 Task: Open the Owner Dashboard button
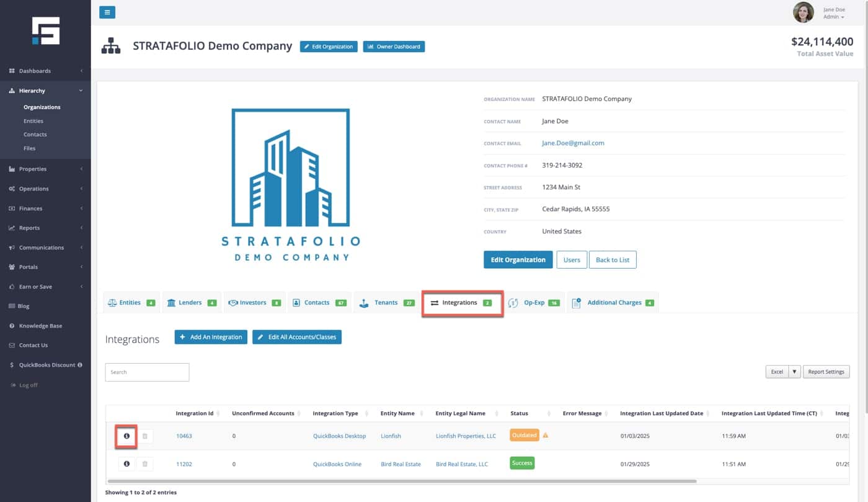click(x=394, y=47)
